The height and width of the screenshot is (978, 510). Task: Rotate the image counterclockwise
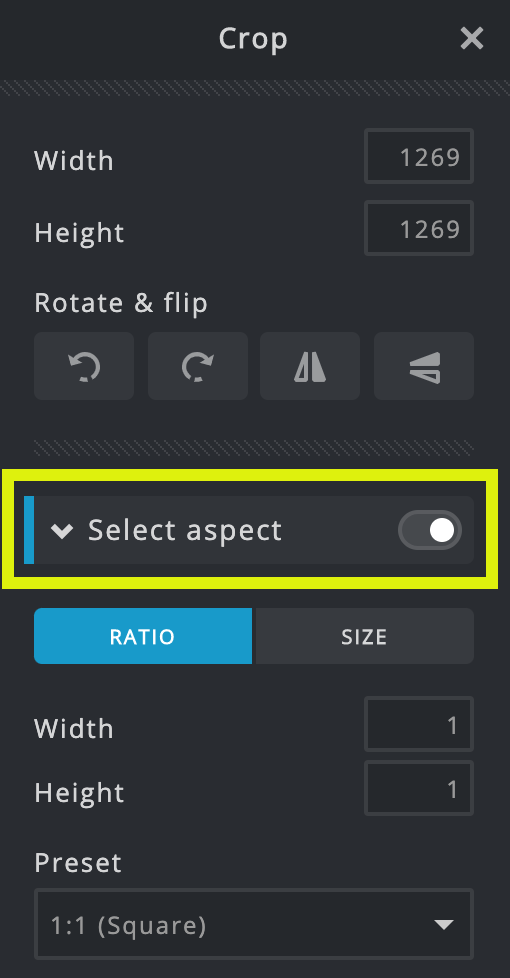point(84,366)
